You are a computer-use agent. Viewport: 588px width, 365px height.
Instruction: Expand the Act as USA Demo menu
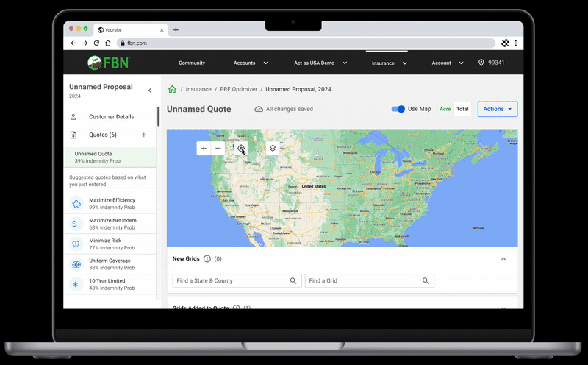coord(320,63)
